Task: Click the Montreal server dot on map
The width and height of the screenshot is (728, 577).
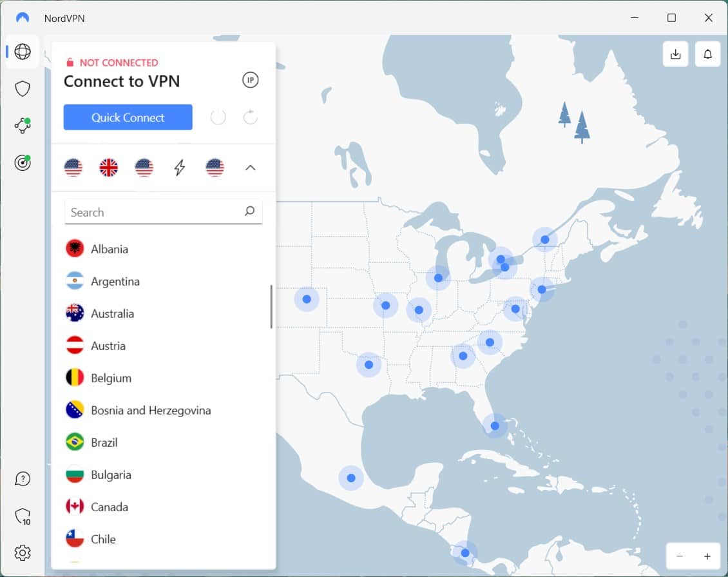Action: 545,240
